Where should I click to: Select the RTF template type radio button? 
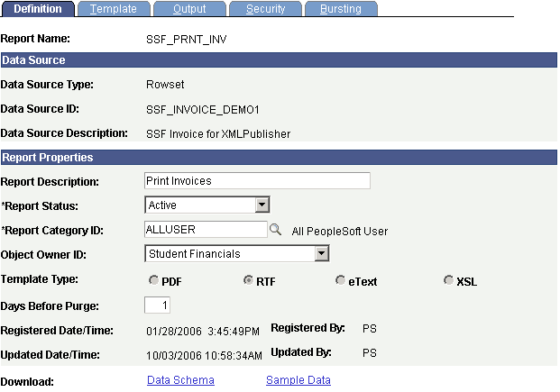pyautogui.click(x=248, y=280)
